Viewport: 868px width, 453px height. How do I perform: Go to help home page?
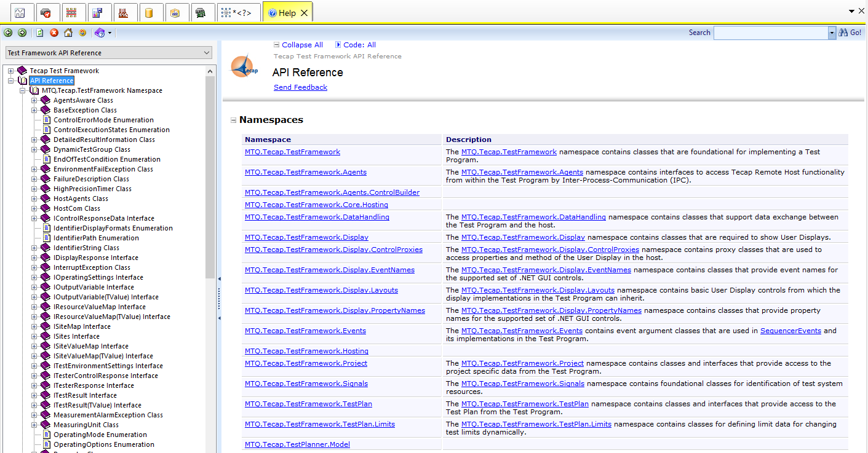[68, 33]
